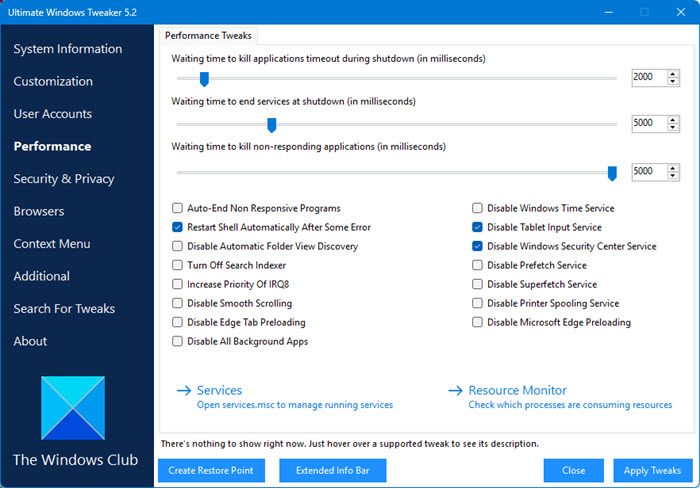Click The Windows Club logo image
The width and height of the screenshot is (700, 489).
click(x=73, y=408)
